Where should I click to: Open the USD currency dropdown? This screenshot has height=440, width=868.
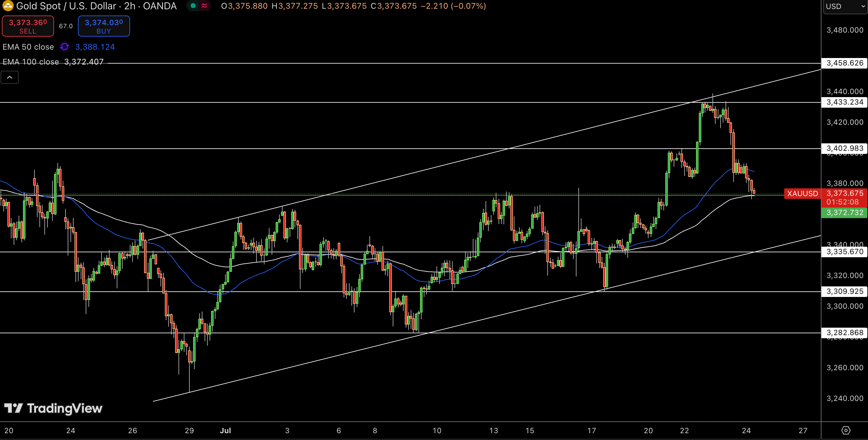tap(845, 7)
